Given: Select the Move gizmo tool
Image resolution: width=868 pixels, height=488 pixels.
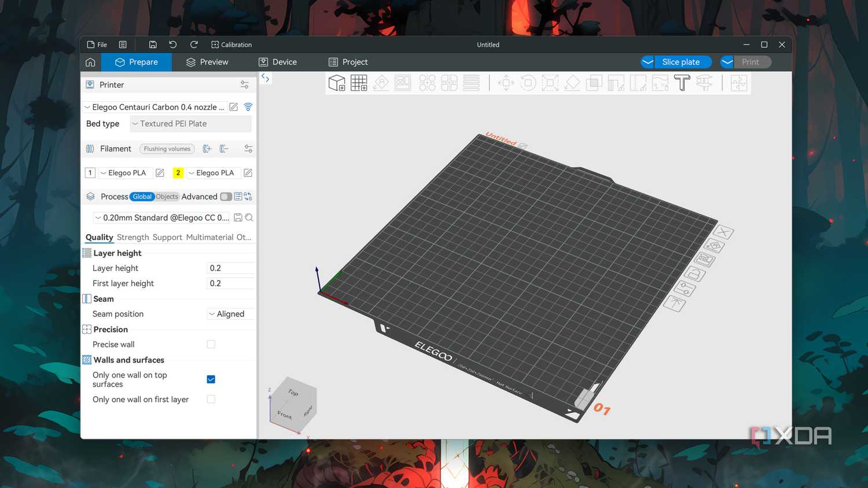Looking at the screenshot, I should coord(506,83).
